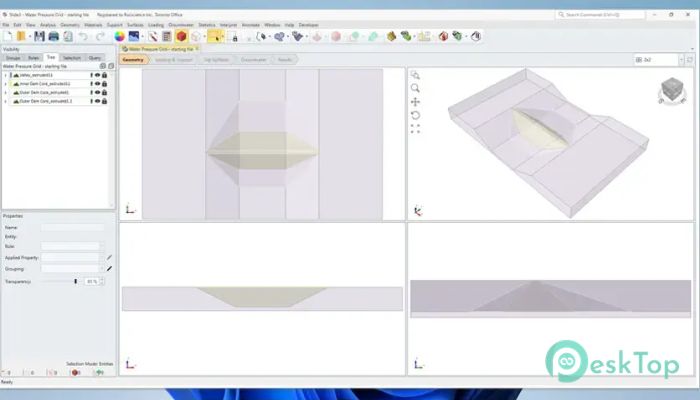Open the calculator/table toolbar icon
This screenshot has width=700, height=400.
coord(167,36)
